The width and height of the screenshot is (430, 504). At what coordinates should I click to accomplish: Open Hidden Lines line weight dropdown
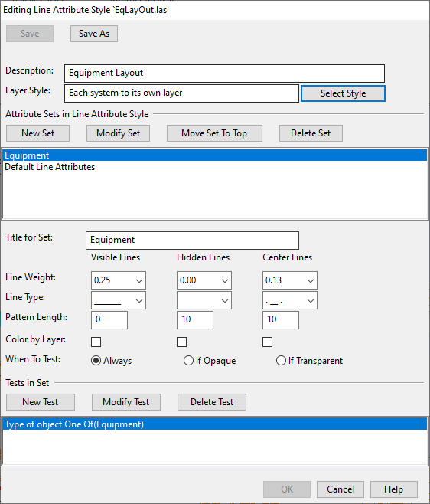click(x=204, y=280)
